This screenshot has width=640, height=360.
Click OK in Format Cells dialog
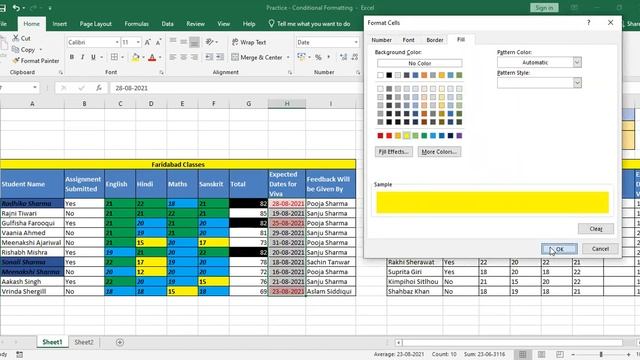coord(559,249)
